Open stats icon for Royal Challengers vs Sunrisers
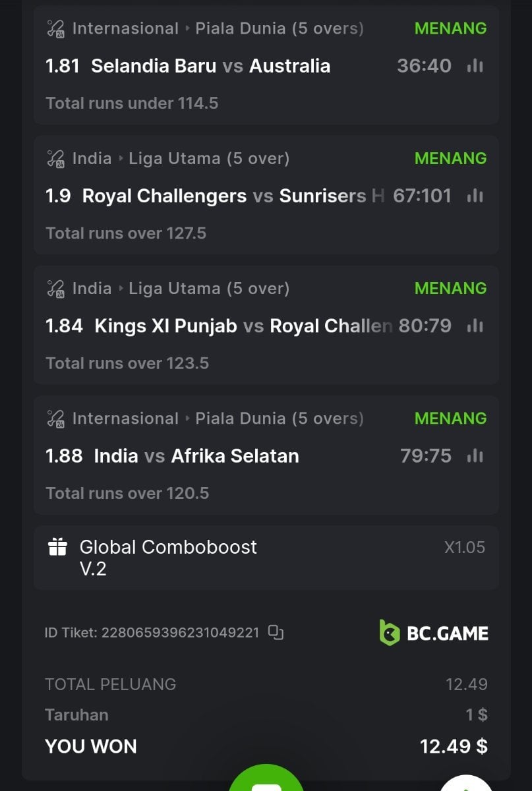This screenshot has width=532, height=791. 475,196
